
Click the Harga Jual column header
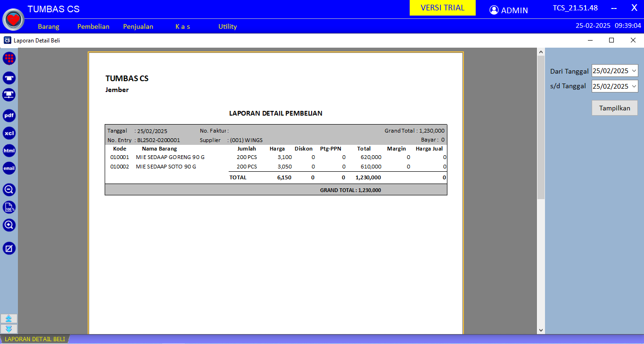pyautogui.click(x=429, y=149)
